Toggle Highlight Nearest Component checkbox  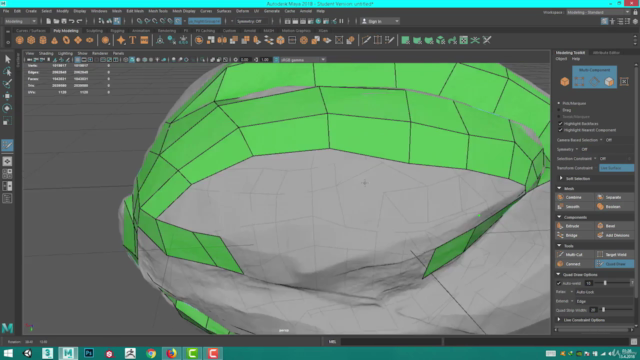click(x=560, y=130)
